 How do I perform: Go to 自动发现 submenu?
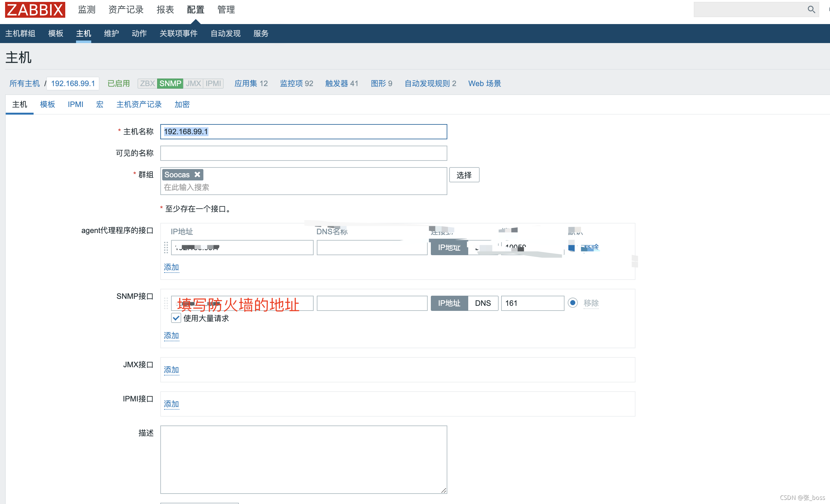[225, 33]
